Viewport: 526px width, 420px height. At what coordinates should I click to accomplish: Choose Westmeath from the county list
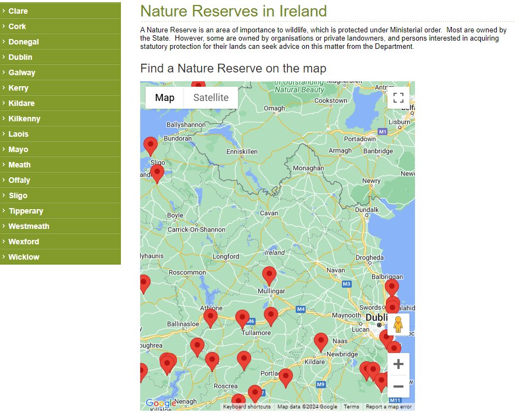[60, 226]
